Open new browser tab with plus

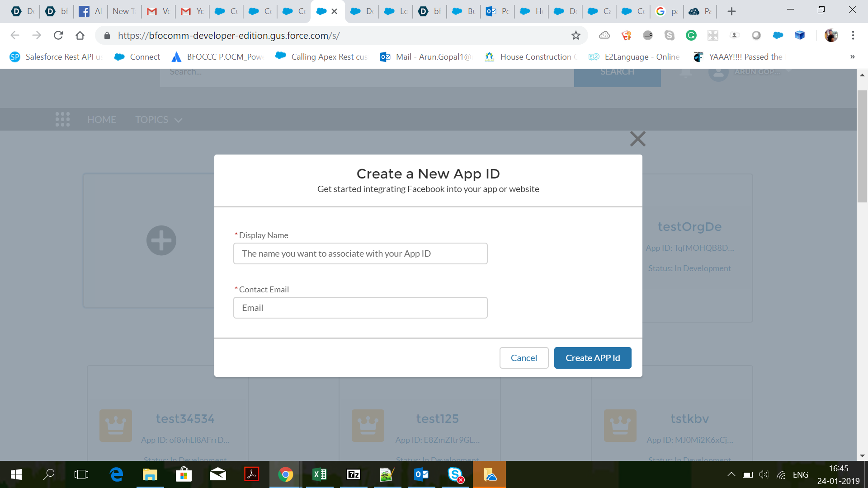coord(731,11)
